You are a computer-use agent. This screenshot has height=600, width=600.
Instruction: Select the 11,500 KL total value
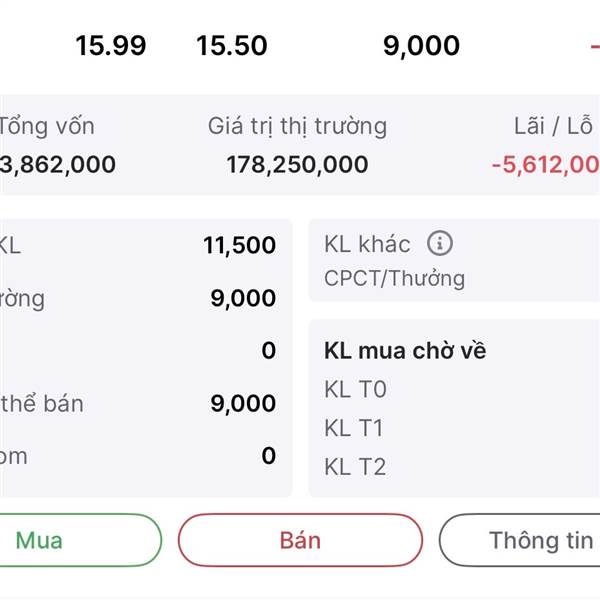pos(240,245)
